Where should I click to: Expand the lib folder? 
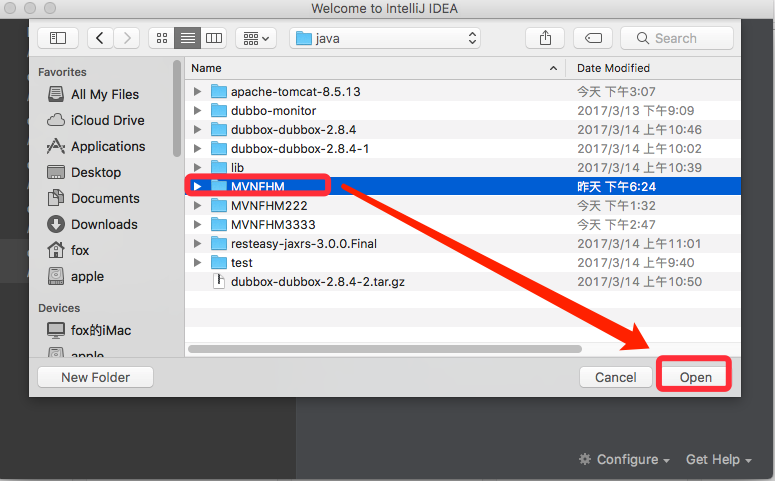pos(197,168)
